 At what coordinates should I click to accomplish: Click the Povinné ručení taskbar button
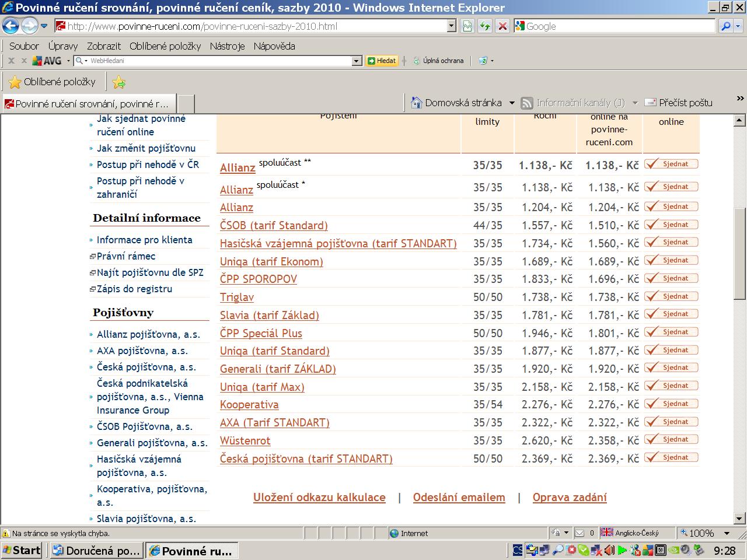click(x=192, y=551)
